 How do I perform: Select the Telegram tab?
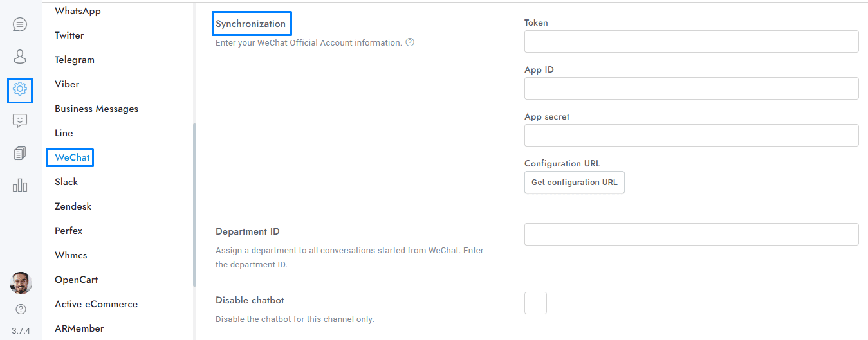coord(75,60)
